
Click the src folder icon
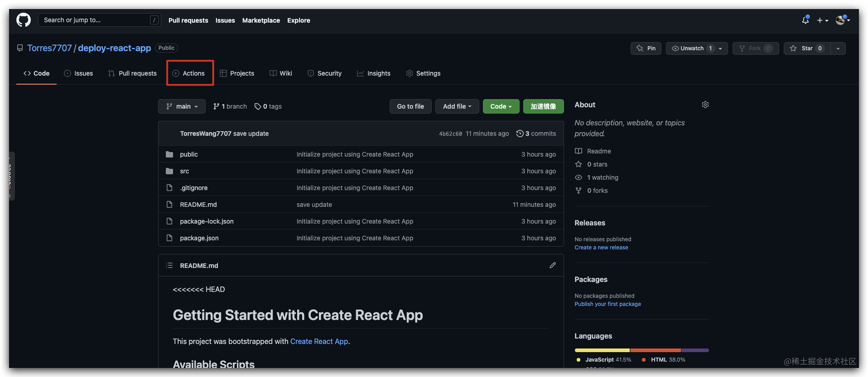pos(169,171)
